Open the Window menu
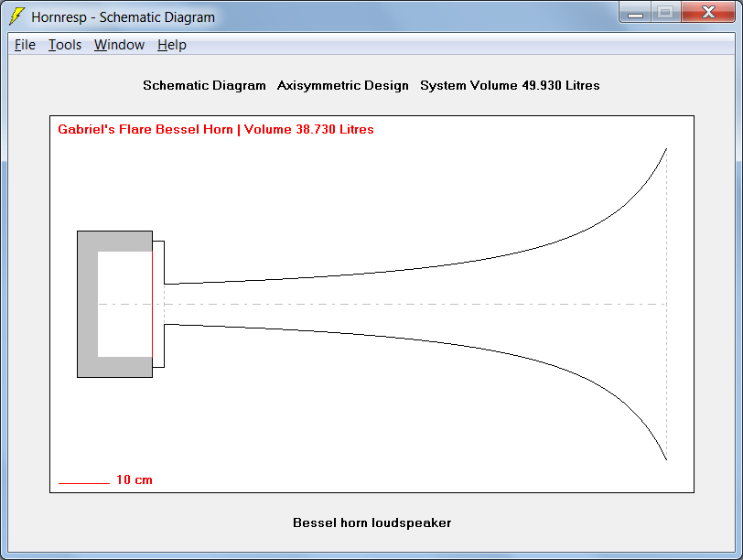Viewport: 743px width, 560px height. point(119,45)
